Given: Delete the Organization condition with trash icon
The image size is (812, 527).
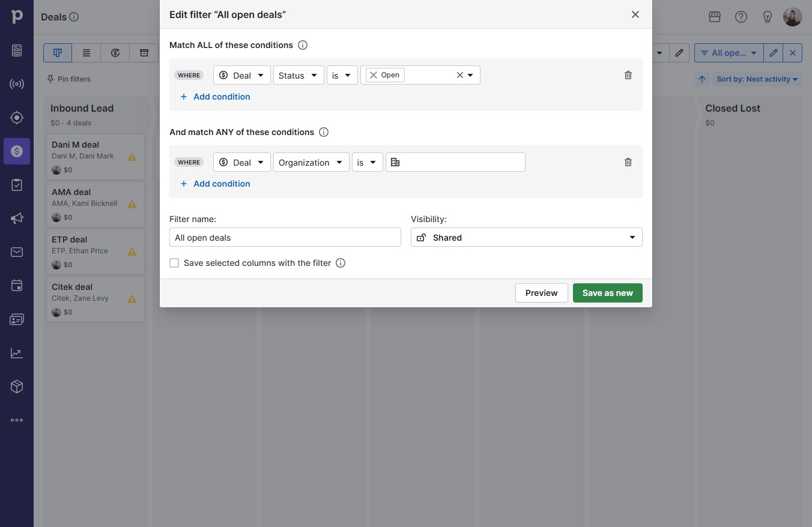Looking at the screenshot, I should click(x=628, y=162).
